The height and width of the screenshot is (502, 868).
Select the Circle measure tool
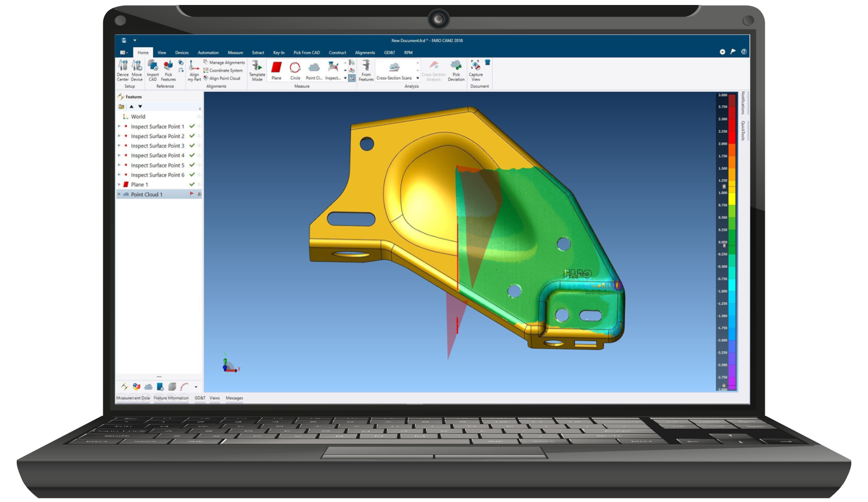[295, 71]
